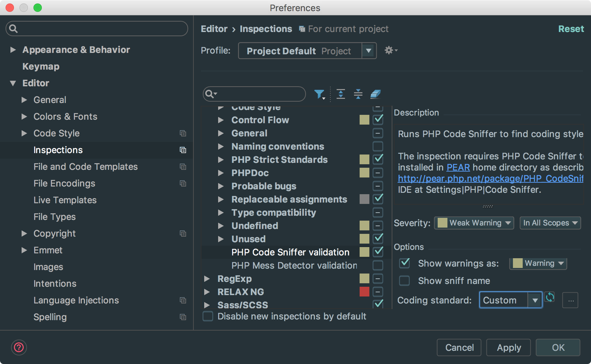Click the expand all inspections icon
This screenshot has width=591, height=364.
click(x=340, y=94)
